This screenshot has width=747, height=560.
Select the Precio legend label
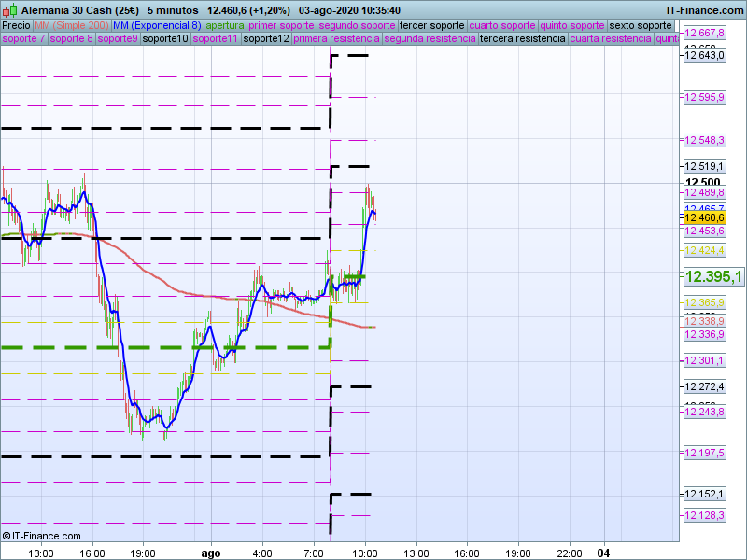click(x=16, y=25)
